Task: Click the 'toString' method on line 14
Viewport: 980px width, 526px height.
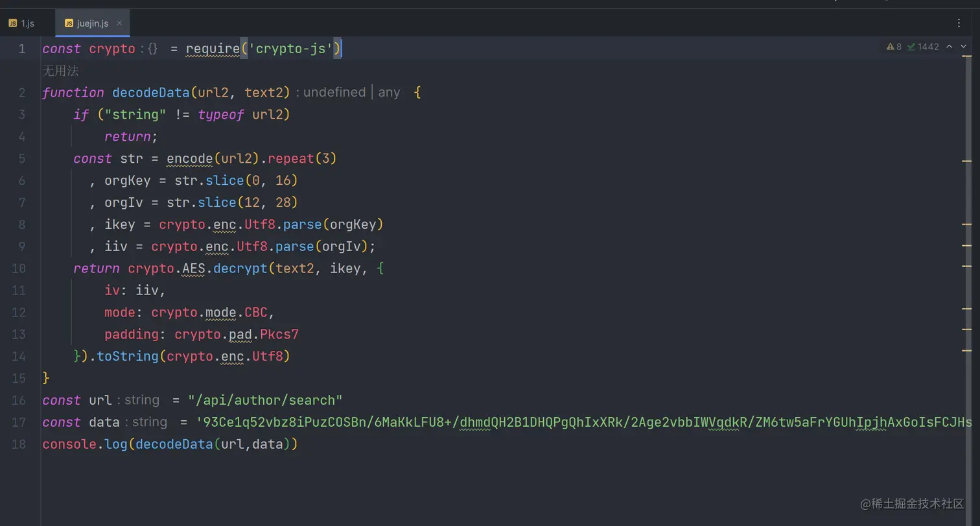Action: [128, 357]
